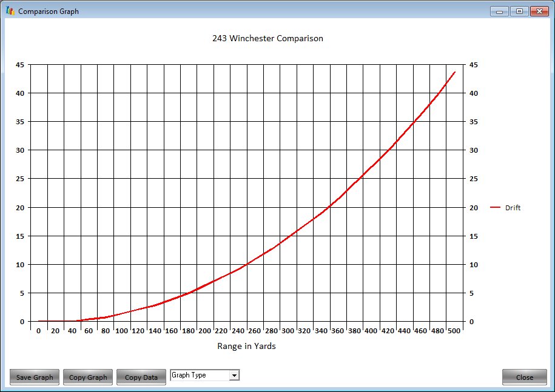The image size is (555, 392).
Task: Click the Graph Type combo box text
Action: pos(200,376)
